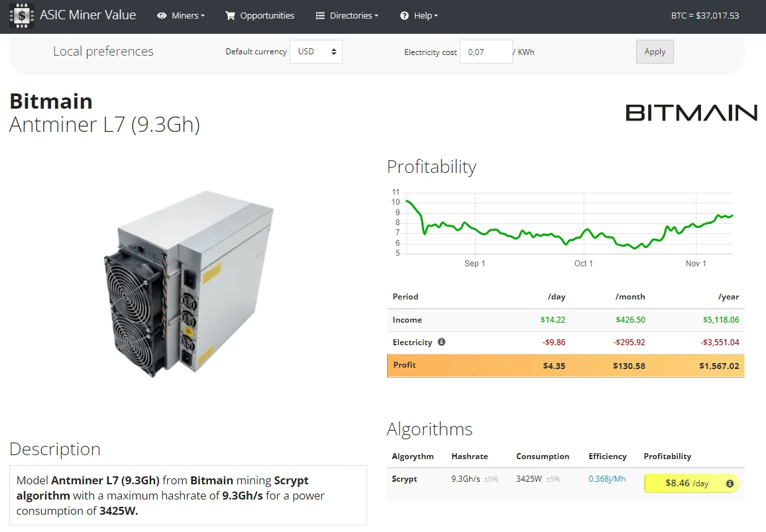Click the BTC price in the top bar
Screen dimensions: 766x532
pos(705,15)
